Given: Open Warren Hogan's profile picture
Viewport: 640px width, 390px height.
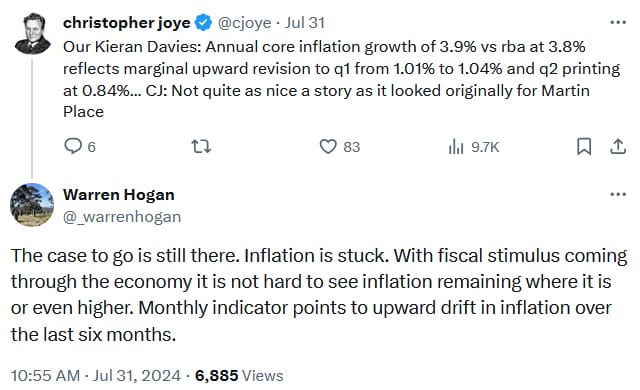Looking at the screenshot, I should pyautogui.click(x=32, y=205).
